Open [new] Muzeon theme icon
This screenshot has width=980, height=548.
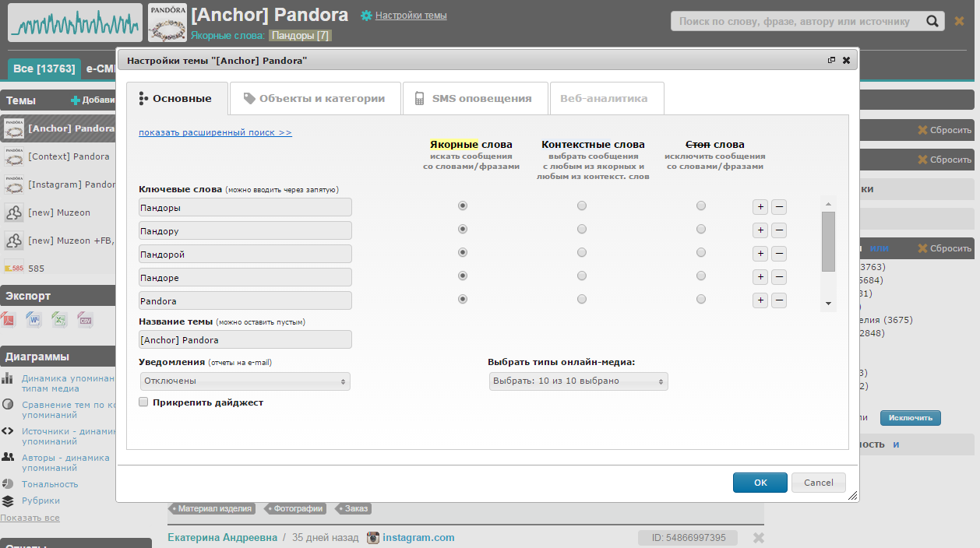point(14,213)
